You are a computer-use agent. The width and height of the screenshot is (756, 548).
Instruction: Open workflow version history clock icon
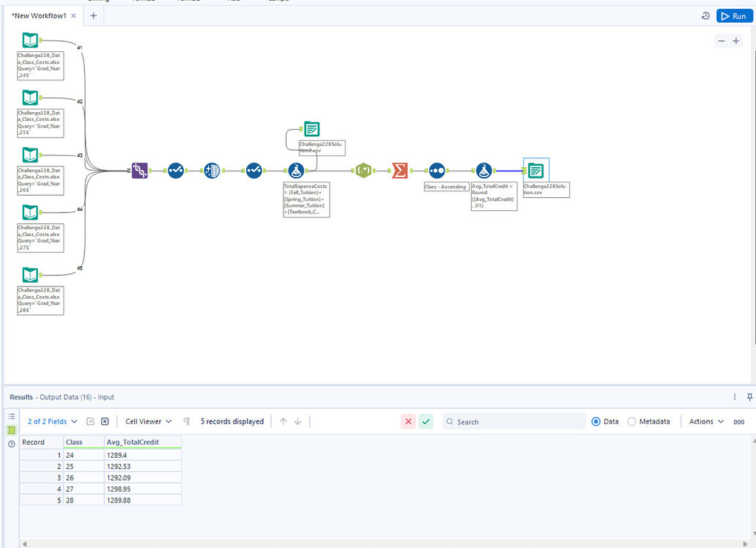click(x=705, y=16)
